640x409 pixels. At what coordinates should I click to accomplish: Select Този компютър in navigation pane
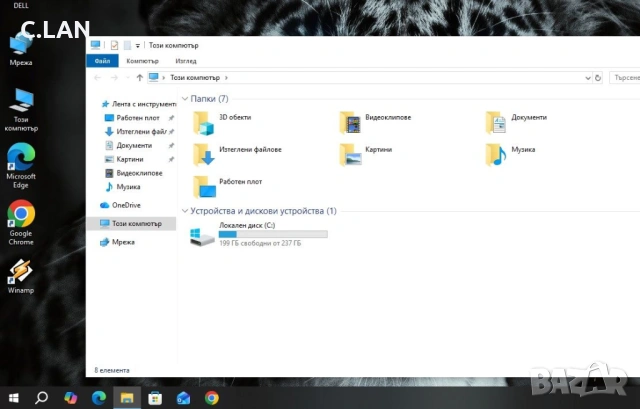(x=131, y=224)
